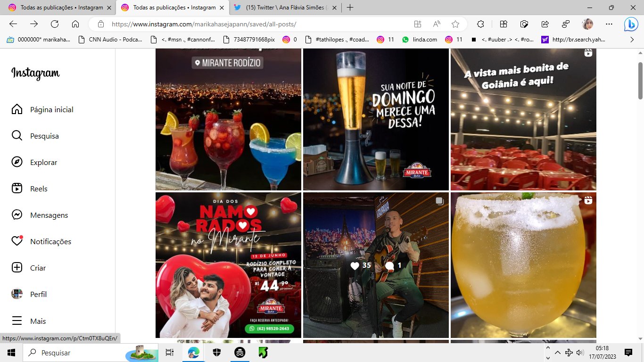Open Reels from the sidebar

click(30, 189)
